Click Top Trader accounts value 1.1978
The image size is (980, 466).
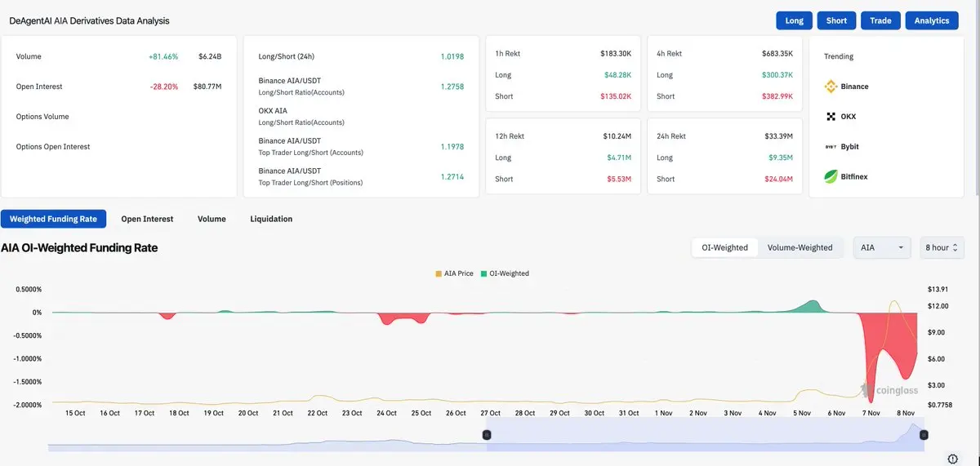tap(452, 147)
